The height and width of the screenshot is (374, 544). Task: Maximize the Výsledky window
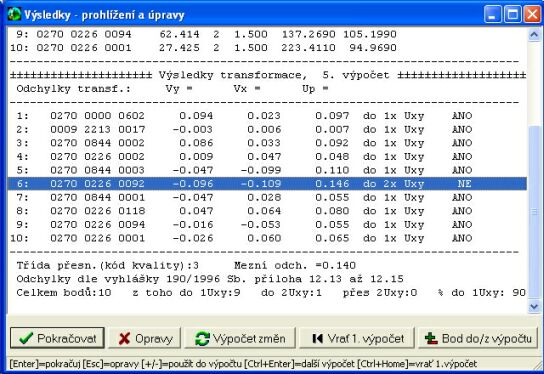coord(513,14)
